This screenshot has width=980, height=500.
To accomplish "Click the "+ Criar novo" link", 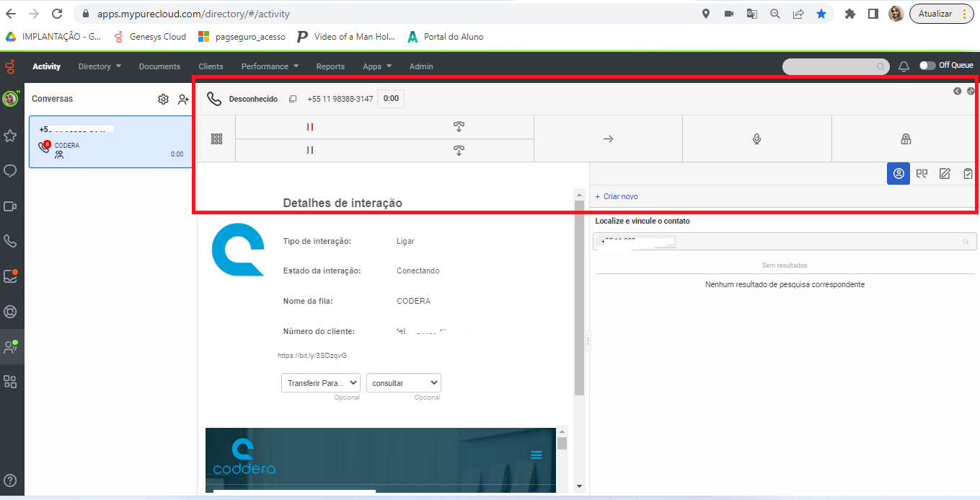I will (x=616, y=196).
